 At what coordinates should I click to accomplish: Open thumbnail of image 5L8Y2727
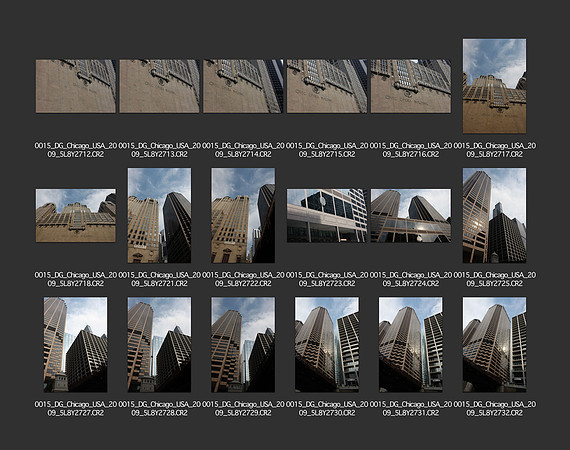(x=76, y=345)
